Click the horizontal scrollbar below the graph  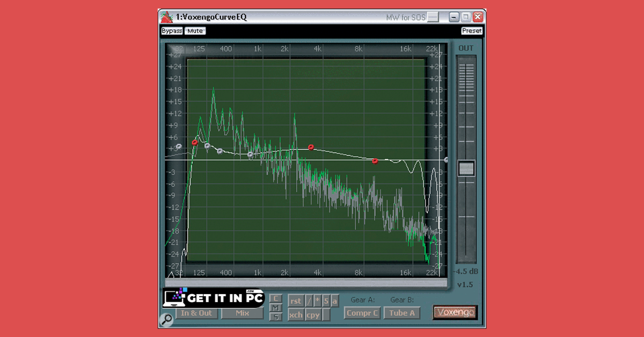point(306,282)
